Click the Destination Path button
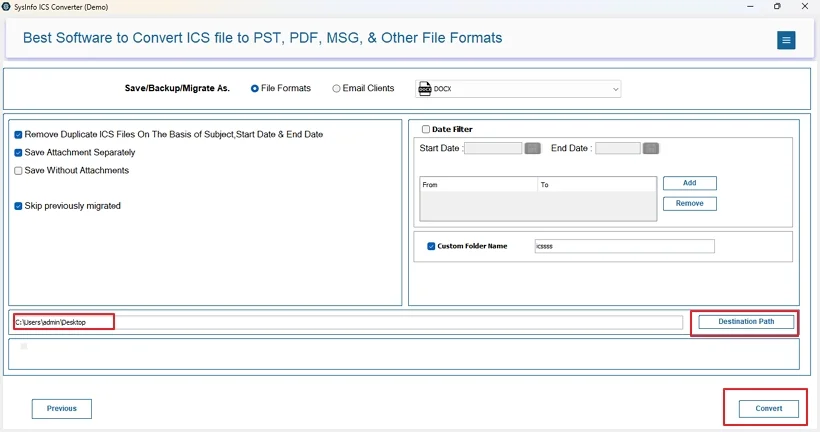 point(746,322)
